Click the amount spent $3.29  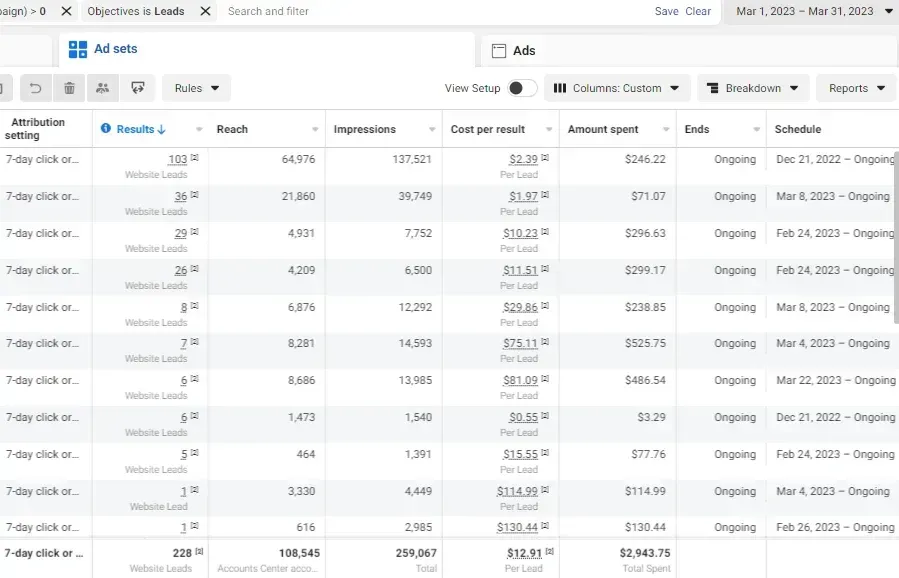[651, 417]
